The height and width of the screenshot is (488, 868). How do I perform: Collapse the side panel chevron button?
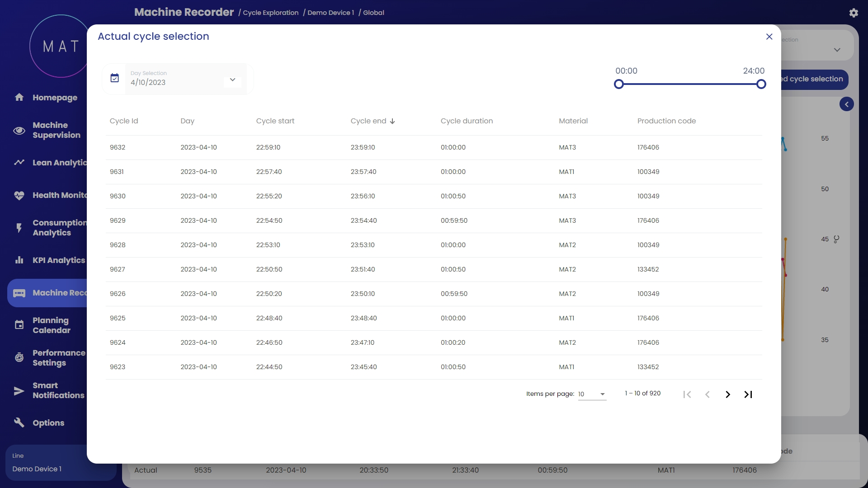point(846,104)
